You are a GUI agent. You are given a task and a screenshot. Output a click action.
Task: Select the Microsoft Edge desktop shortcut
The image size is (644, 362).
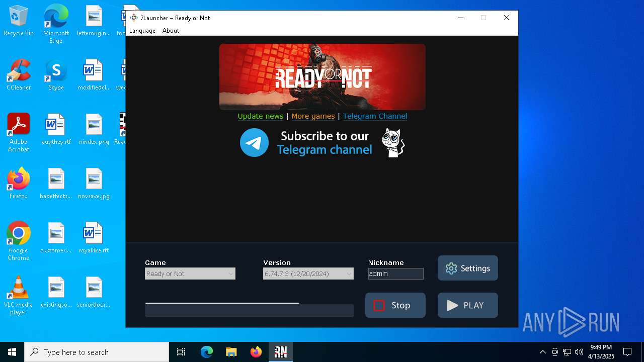(56, 24)
